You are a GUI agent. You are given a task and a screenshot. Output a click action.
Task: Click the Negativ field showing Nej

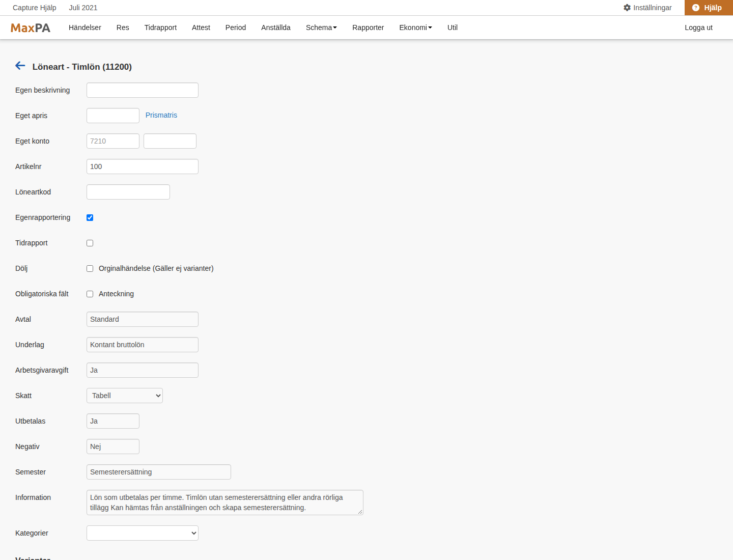113,446
